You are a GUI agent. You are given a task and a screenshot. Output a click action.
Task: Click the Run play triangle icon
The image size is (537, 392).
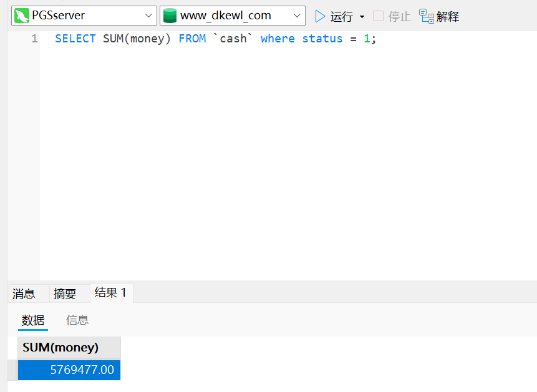[x=320, y=16]
